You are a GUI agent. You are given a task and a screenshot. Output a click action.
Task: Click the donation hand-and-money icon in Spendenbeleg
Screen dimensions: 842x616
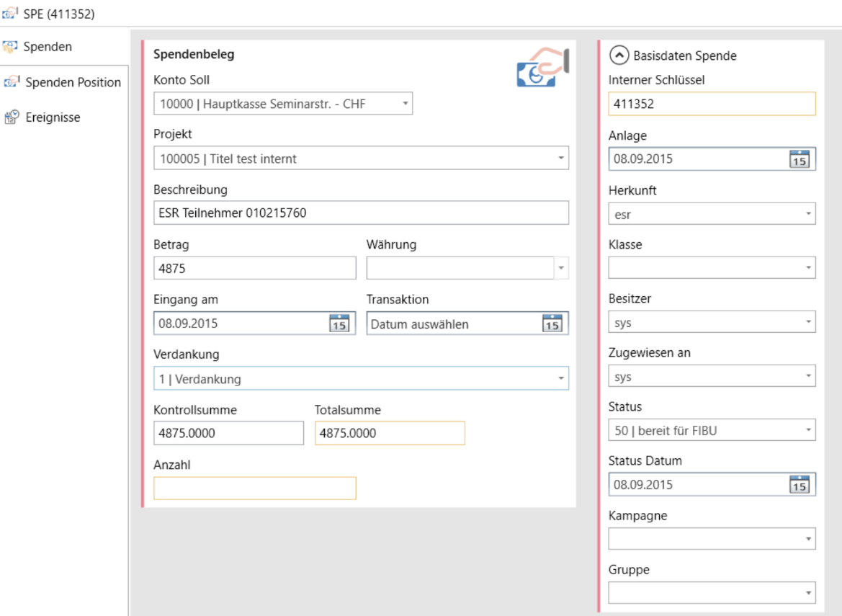pos(543,68)
